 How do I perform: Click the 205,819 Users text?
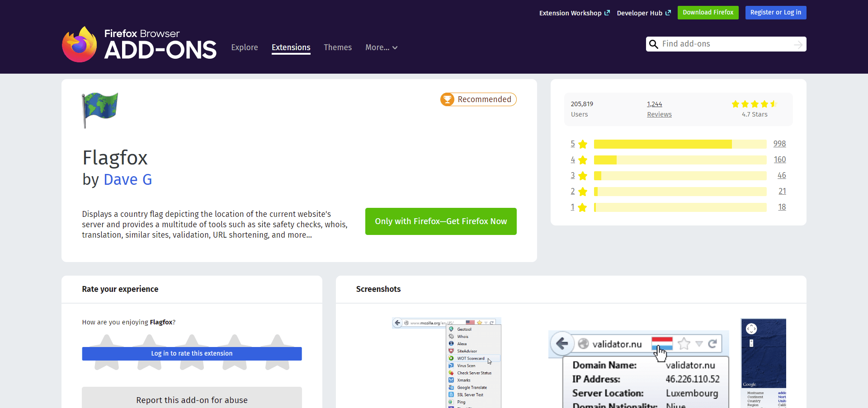click(x=582, y=109)
